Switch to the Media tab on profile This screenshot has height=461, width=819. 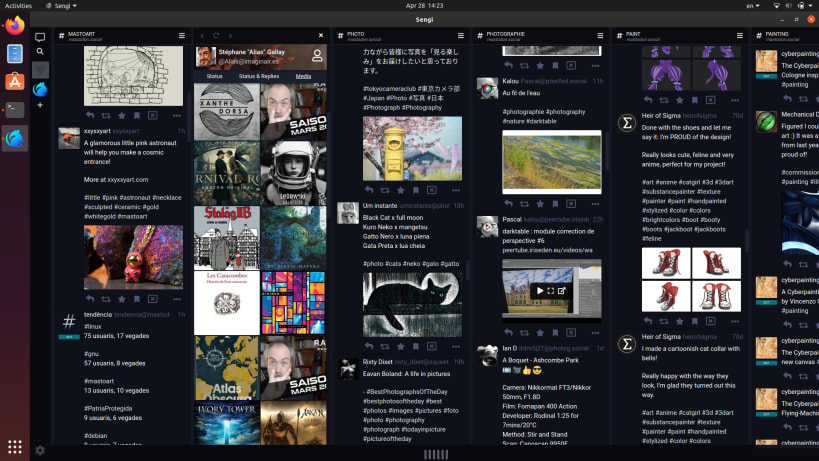click(303, 76)
